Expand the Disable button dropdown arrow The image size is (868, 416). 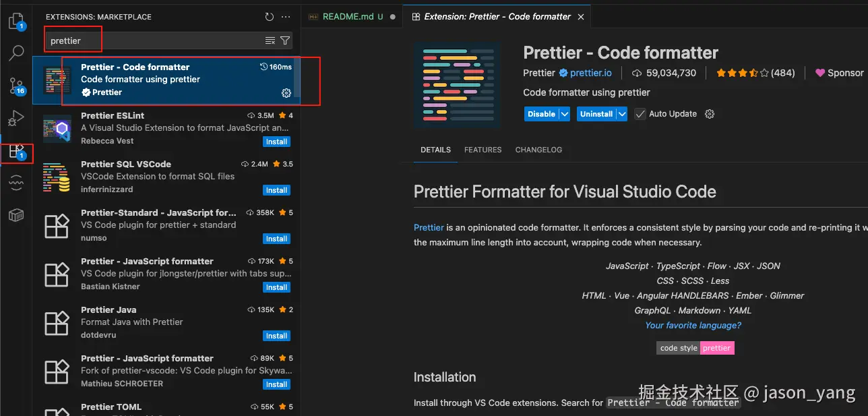point(565,114)
